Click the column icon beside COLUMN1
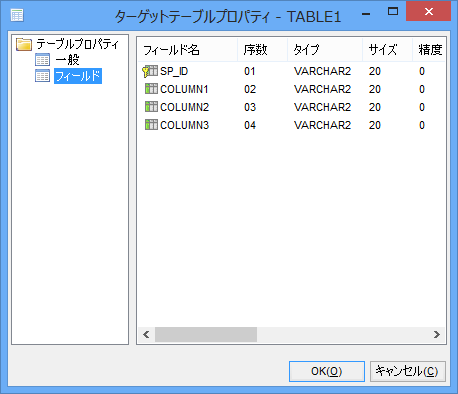This screenshot has width=458, height=394. click(151, 89)
